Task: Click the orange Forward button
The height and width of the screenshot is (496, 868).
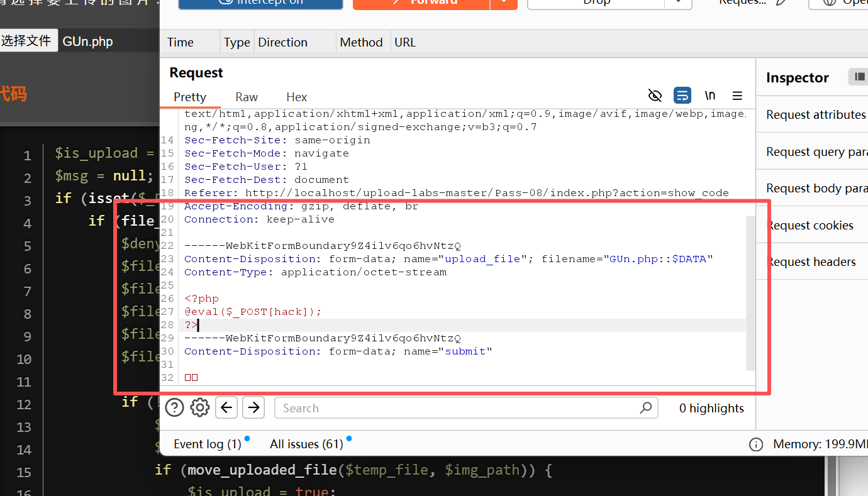Action: click(421, 3)
